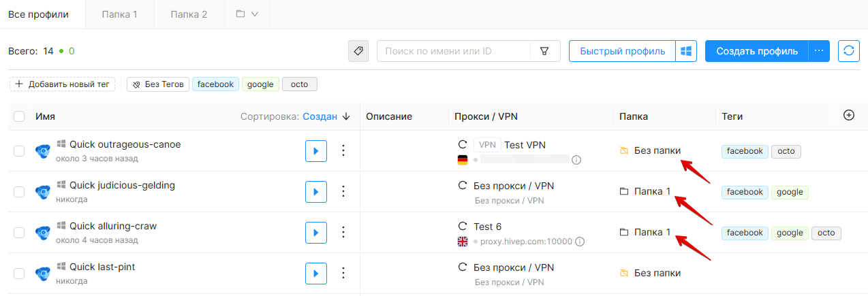This screenshot has height=296, width=868.
Task: Change sorting via the Создан link
Action: pyautogui.click(x=320, y=116)
